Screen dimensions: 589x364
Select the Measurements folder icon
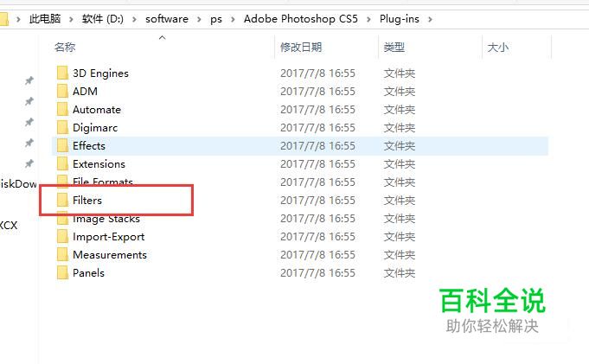[62, 255]
